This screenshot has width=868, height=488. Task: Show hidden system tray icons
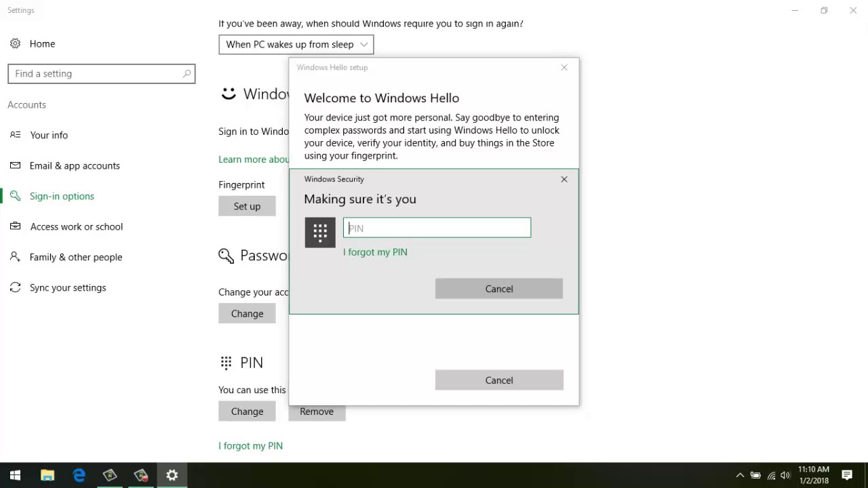pyautogui.click(x=740, y=475)
